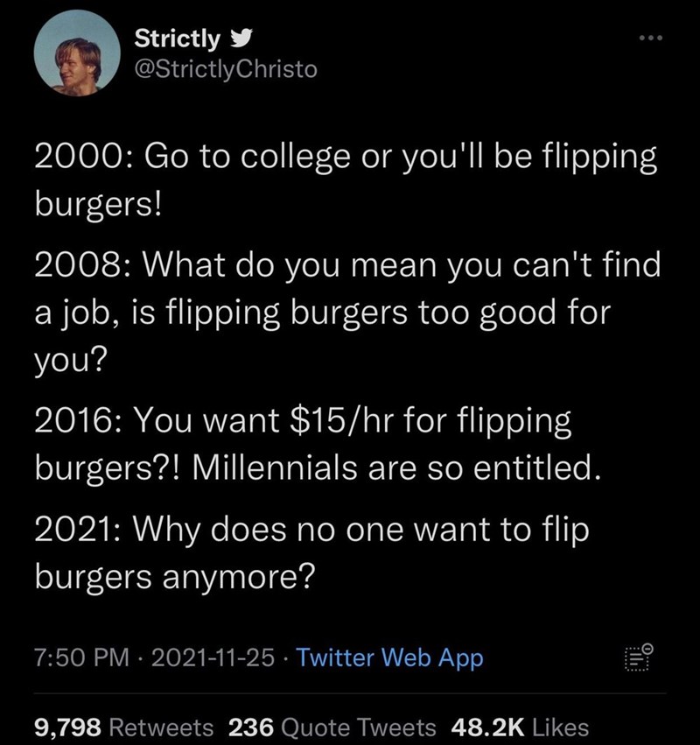Open the Twitter Web App source link
700x745 pixels.
click(389, 657)
